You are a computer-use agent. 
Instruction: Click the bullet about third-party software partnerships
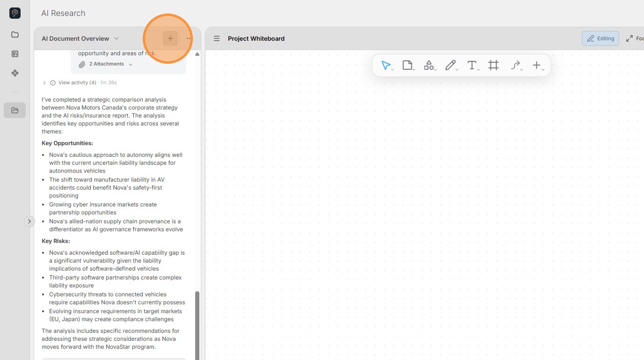[115, 281]
